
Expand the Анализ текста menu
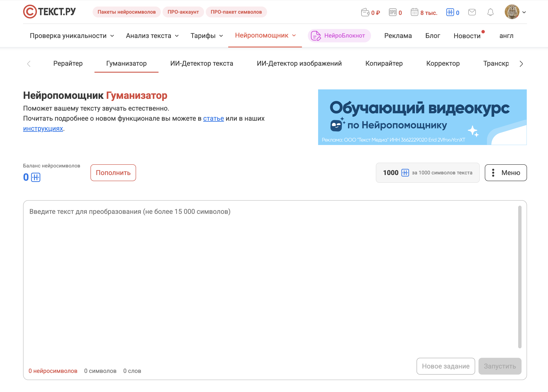coord(152,36)
